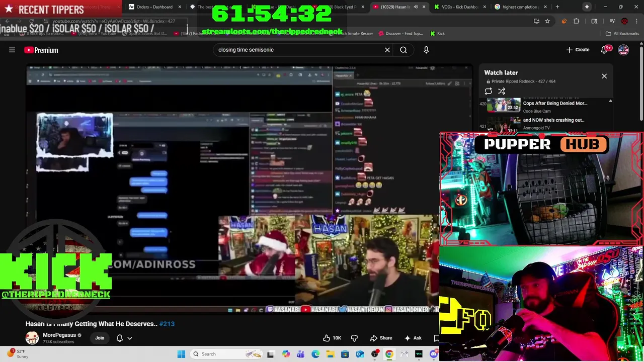The height and width of the screenshot is (362, 644).
Task: Open the Kick bookmark
Action: 437,33
